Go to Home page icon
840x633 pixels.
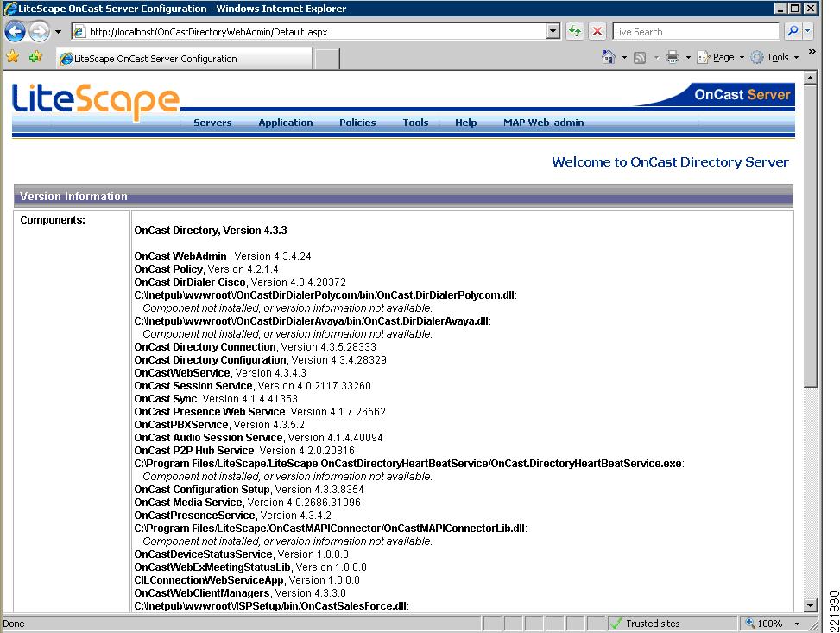609,57
